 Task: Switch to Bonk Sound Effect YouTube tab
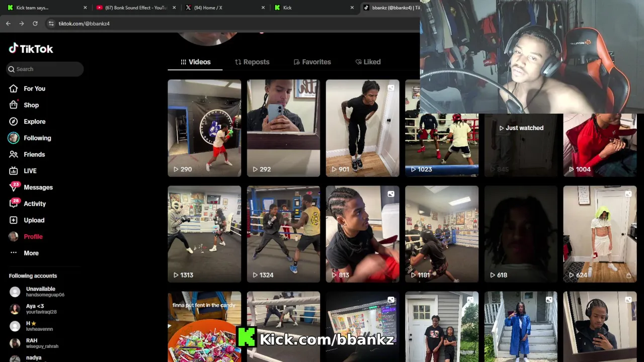(136, 8)
